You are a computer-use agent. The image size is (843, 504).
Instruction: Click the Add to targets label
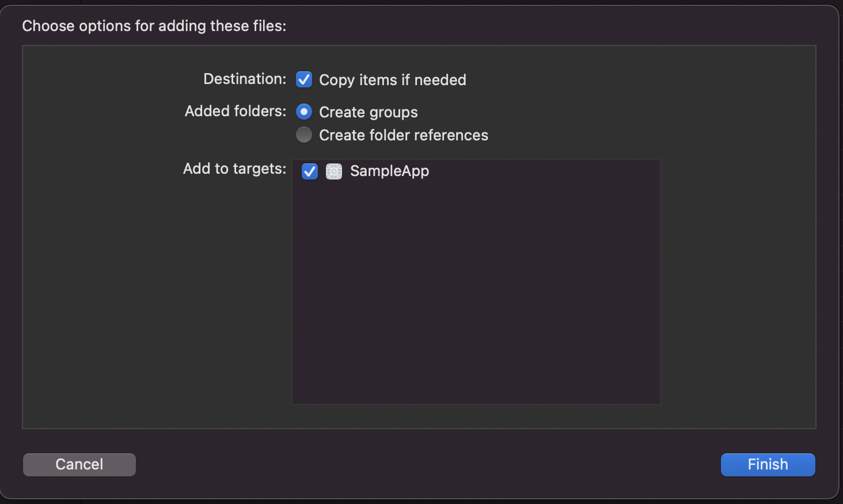(x=234, y=169)
